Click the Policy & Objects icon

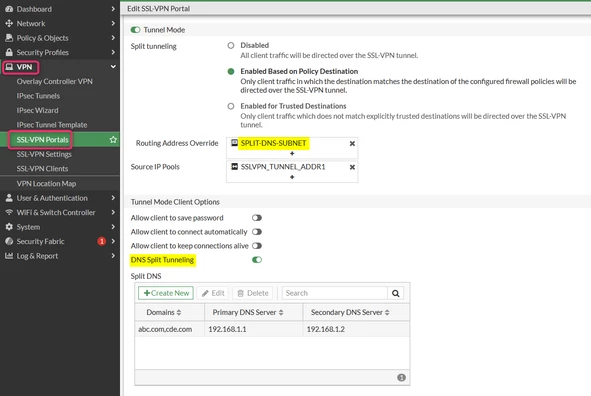coord(9,38)
